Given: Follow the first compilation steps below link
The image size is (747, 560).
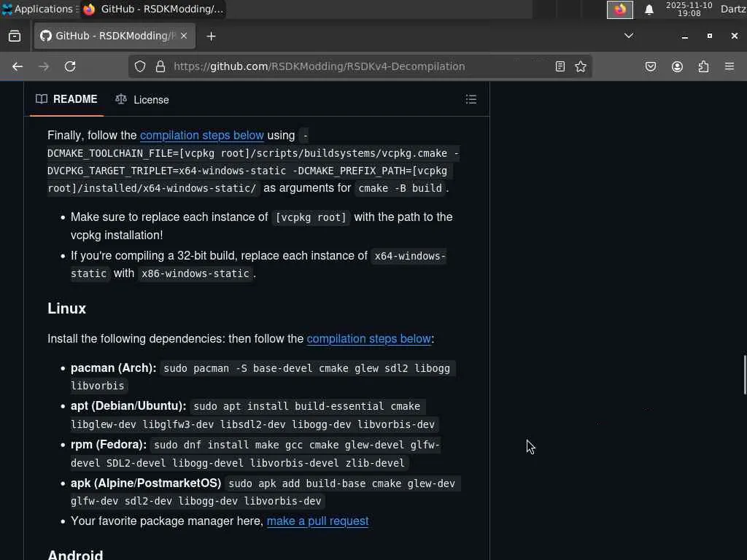Looking at the screenshot, I should tap(202, 135).
